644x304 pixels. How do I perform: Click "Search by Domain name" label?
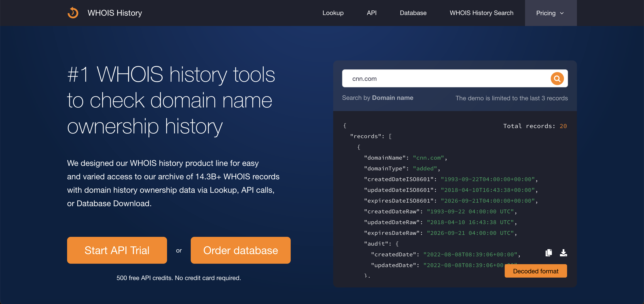[377, 98]
